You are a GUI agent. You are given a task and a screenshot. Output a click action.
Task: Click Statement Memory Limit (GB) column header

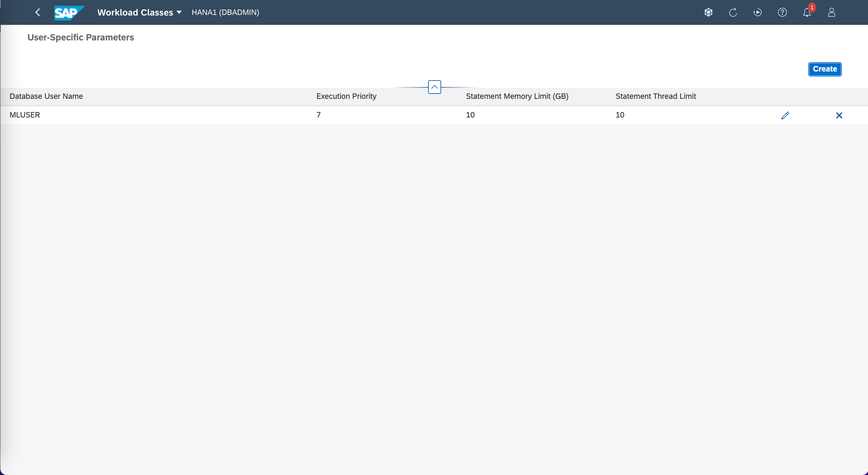click(517, 96)
